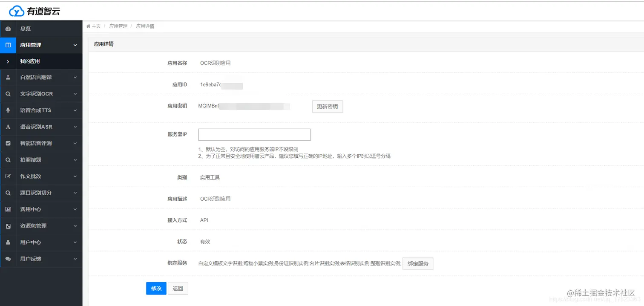Open 总览 in the sidebar
644x306 pixels.
coord(41,29)
